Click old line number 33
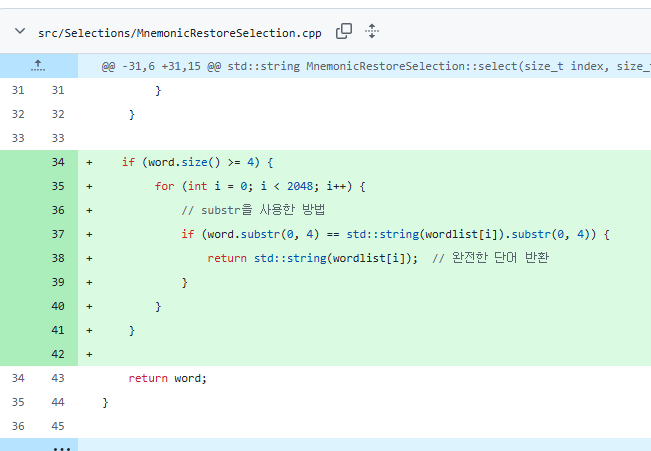This screenshot has width=651, height=451. [18, 138]
